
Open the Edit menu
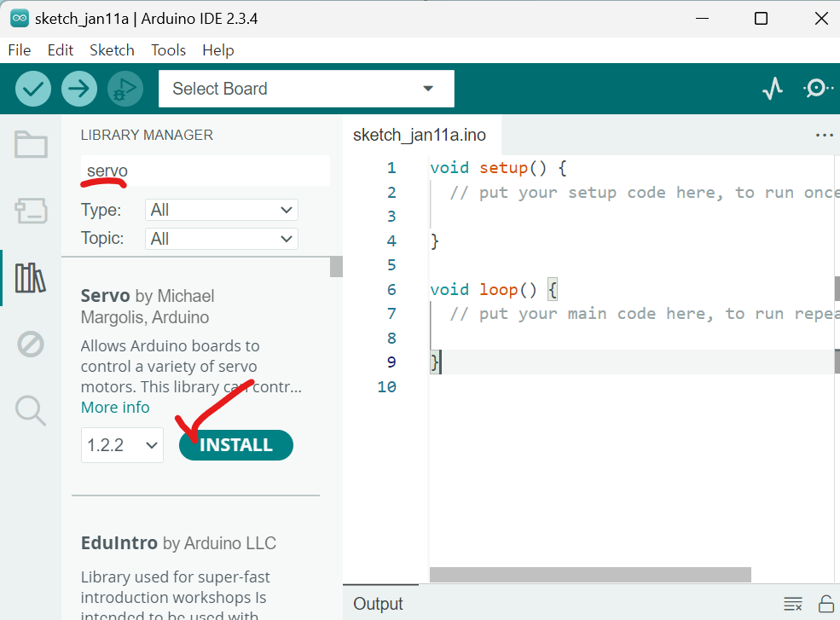click(60, 50)
